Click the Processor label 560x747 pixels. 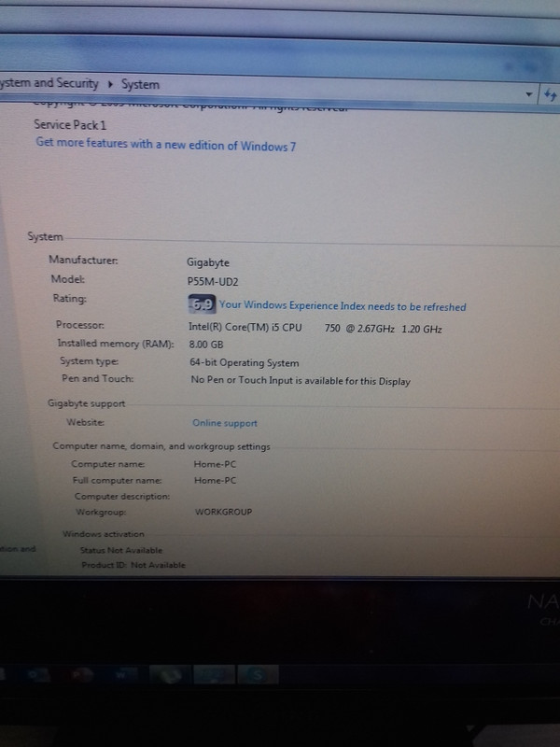[x=80, y=324]
